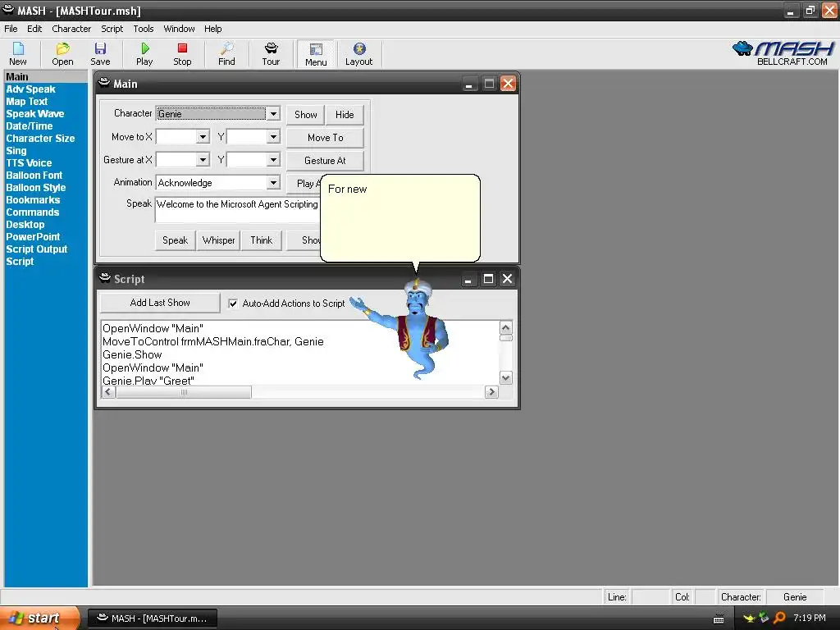This screenshot has width=840, height=630.
Task: Select TTS Voice in the sidebar
Action: (29, 163)
